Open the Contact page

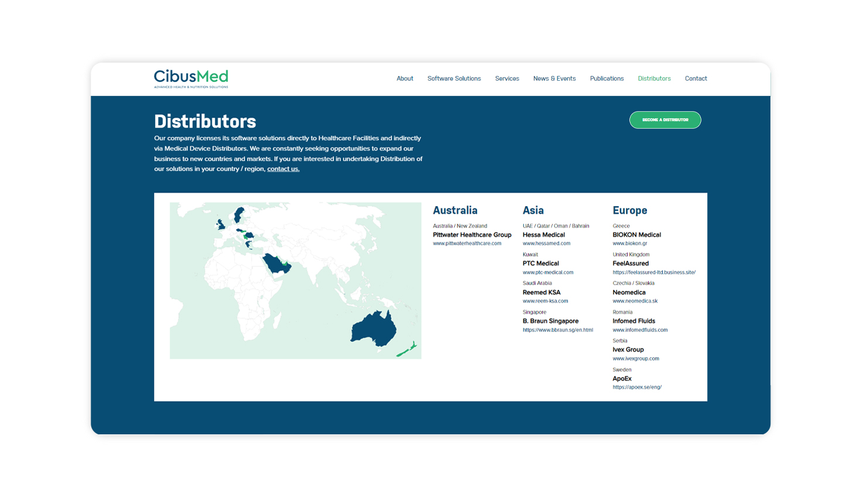695,78
